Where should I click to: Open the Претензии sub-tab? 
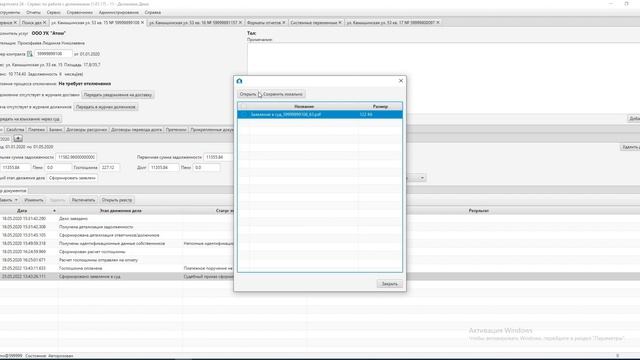(176, 130)
